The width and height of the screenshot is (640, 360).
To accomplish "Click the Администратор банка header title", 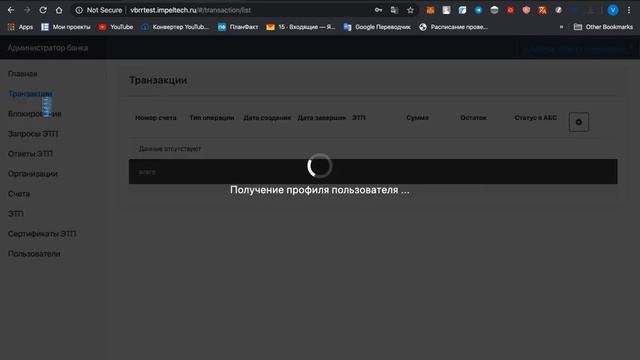I will click(48, 48).
